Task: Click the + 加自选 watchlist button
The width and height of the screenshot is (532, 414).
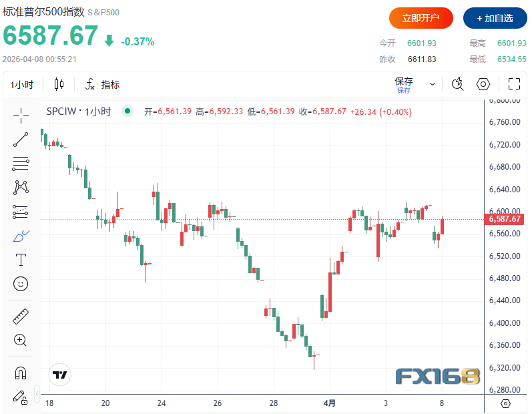Action: click(495, 18)
